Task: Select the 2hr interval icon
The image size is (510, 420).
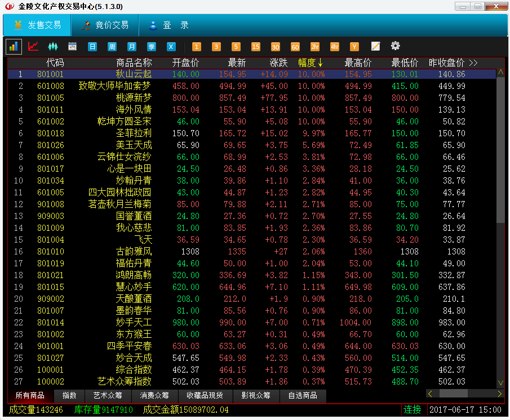Action: click(315, 47)
